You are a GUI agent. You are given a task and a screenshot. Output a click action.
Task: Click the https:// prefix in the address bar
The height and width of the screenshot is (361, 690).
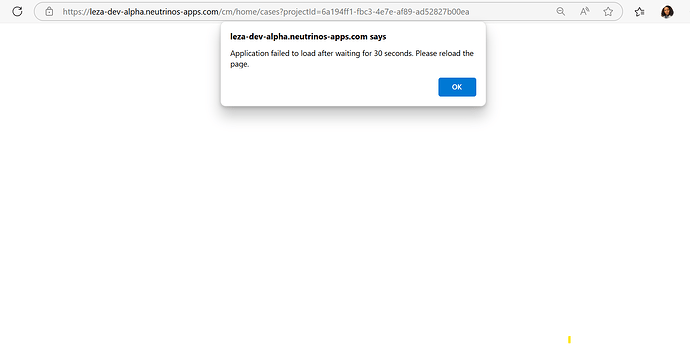[x=76, y=12]
